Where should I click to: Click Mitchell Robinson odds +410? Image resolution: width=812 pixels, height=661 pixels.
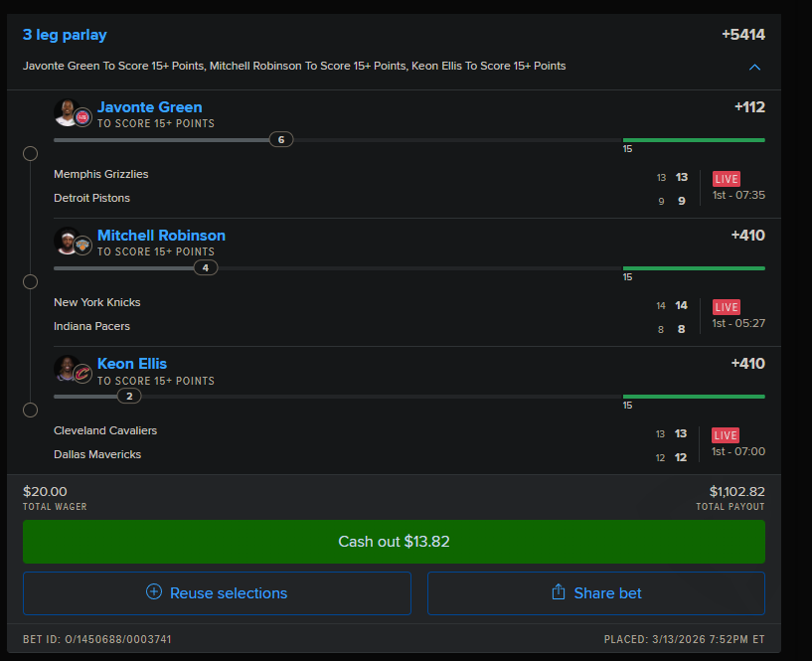click(x=747, y=236)
